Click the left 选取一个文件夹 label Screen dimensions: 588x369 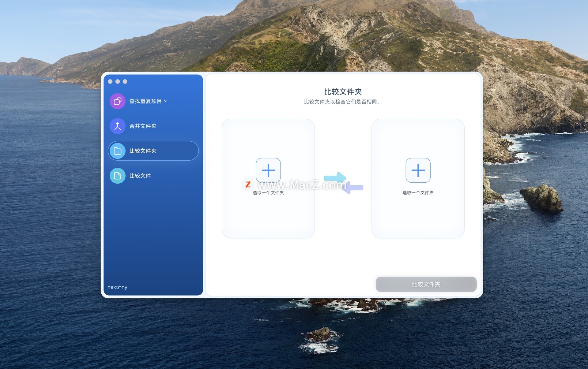click(268, 193)
